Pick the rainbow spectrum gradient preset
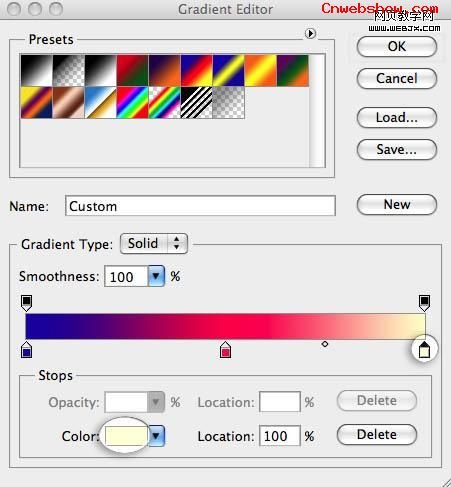 click(x=133, y=103)
